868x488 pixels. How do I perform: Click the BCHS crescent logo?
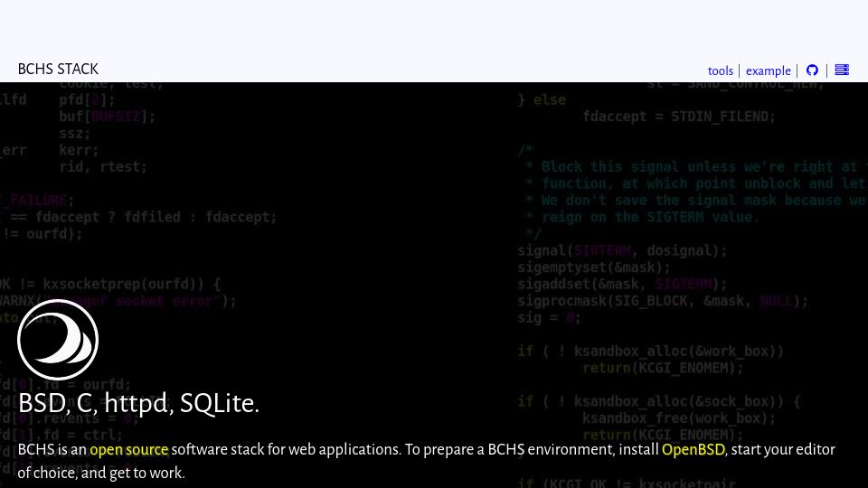[x=58, y=340]
